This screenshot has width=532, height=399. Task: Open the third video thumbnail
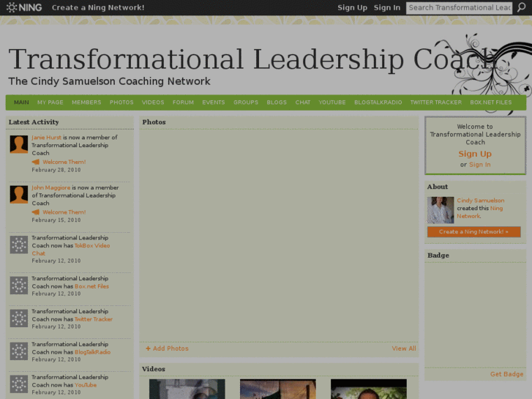(369, 389)
